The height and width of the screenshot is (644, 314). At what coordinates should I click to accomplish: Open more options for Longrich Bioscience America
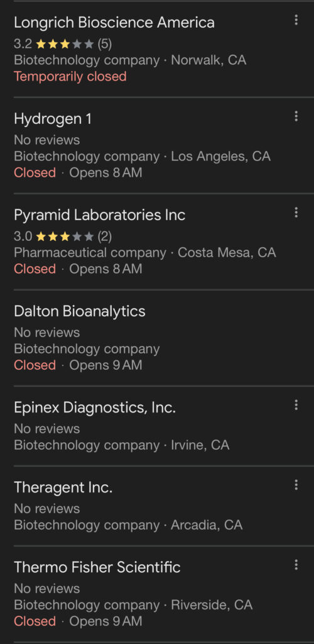[x=296, y=20]
